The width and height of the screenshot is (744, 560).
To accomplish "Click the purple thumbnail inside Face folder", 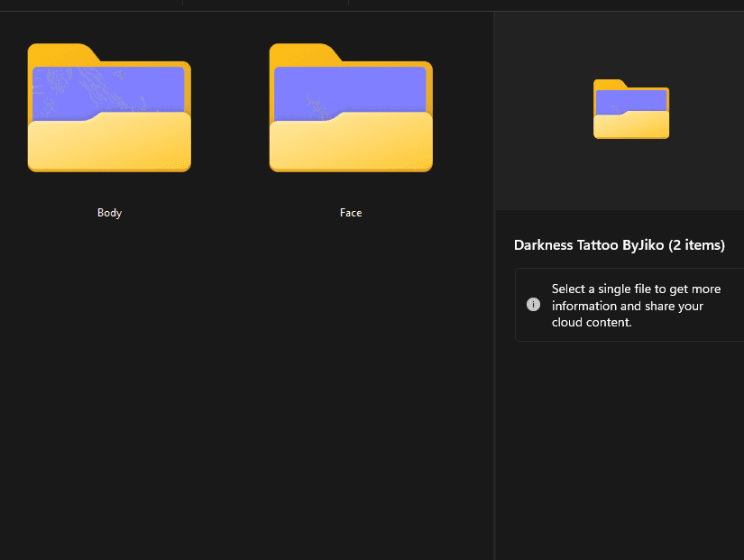I will point(350,90).
